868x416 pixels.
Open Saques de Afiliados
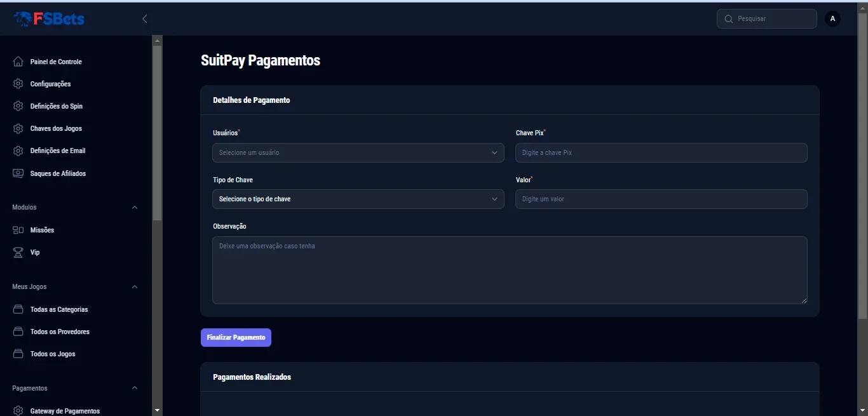(58, 173)
